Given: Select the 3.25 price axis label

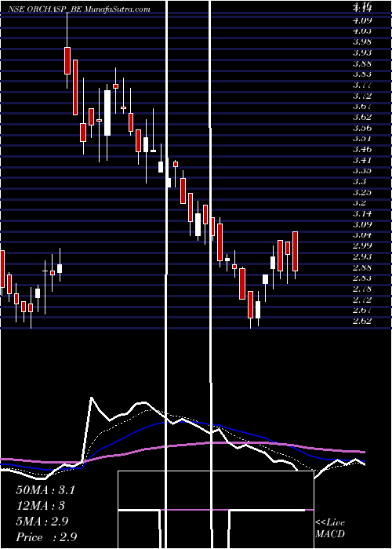Looking at the screenshot, I should point(362,192).
